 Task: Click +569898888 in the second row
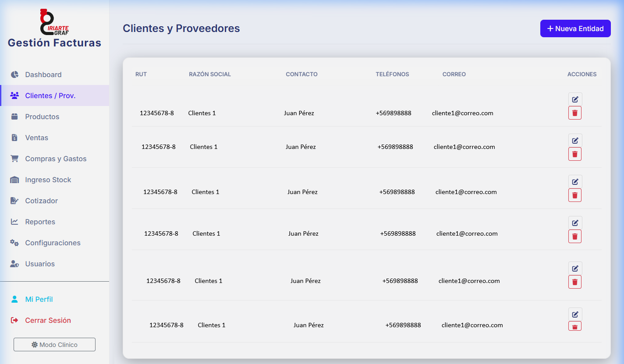point(395,147)
